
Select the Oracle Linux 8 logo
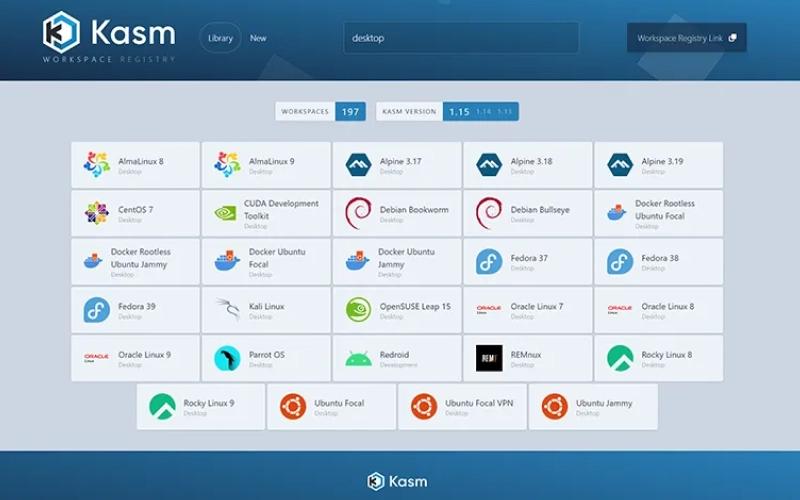(x=620, y=309)
